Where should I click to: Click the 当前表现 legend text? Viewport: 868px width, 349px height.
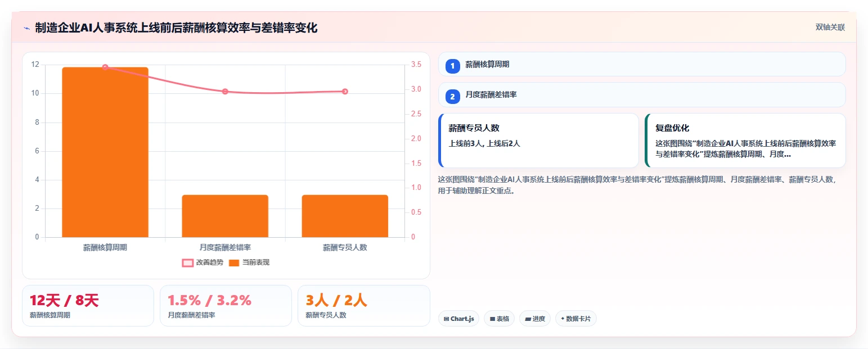pos(256,262)
